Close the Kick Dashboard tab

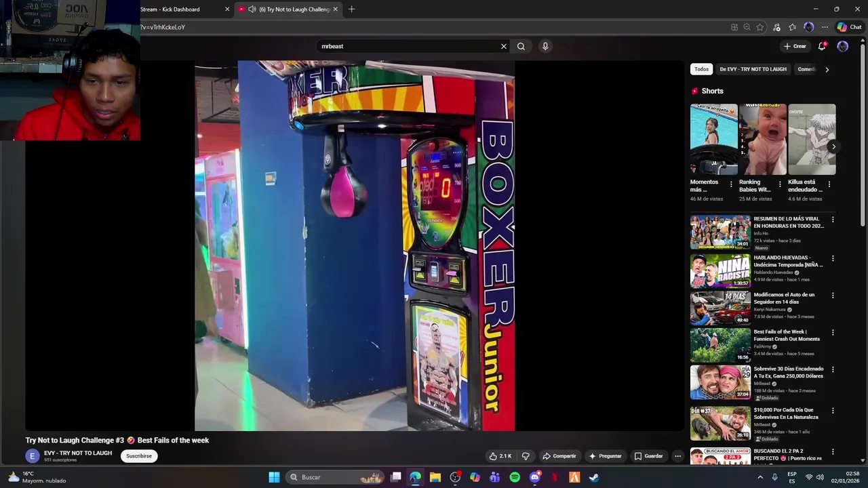pos(227,9)
